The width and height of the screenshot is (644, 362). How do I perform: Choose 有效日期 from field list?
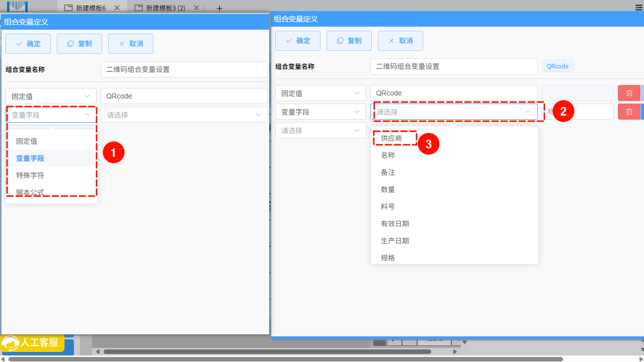[454, 224]
